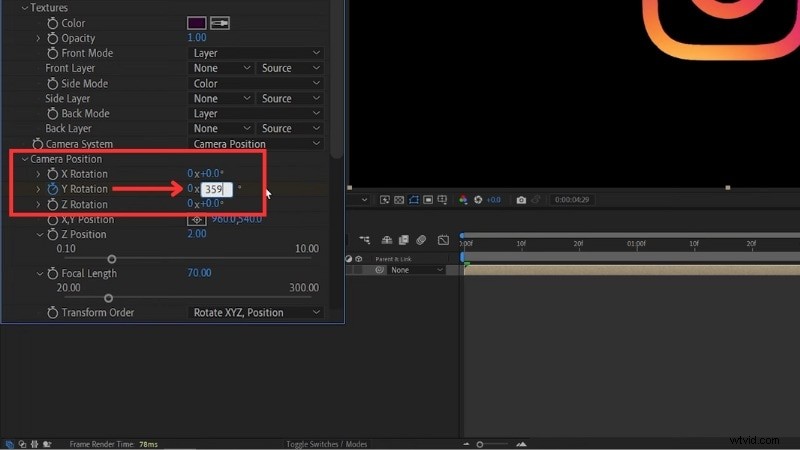Image resolution: width=800 pixels, height=450 pixels.
Task: Toggle the Camera System stopwatch
Action: [37, 144]
